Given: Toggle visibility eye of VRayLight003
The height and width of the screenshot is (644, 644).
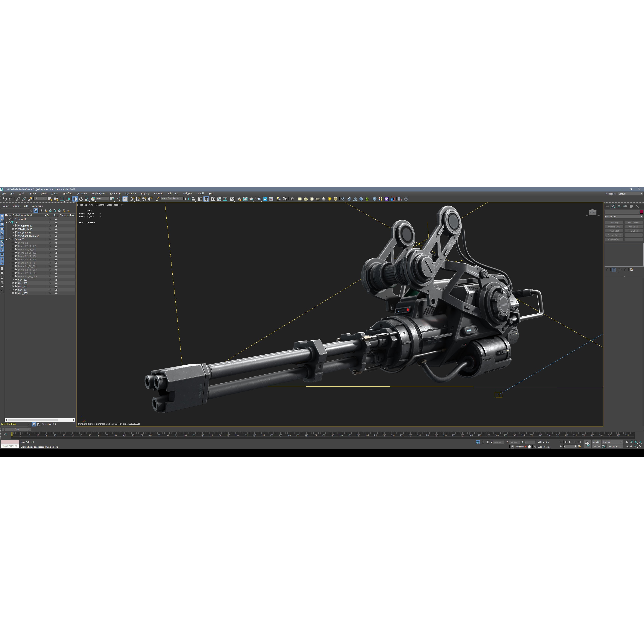Looking at the screenshot, I should pyautogui.click(x=13, y=229).
